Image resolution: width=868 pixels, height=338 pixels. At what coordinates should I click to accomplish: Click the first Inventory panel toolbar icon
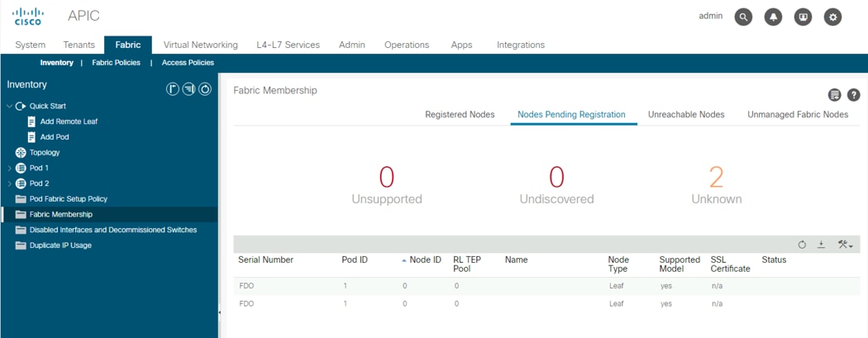[173, 89]
